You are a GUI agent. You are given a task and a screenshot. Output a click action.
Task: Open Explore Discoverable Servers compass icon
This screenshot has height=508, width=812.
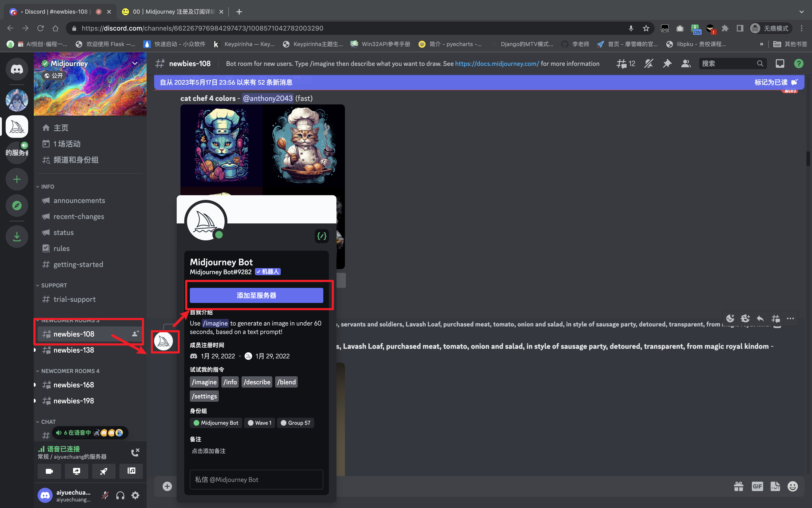[17, 205]
